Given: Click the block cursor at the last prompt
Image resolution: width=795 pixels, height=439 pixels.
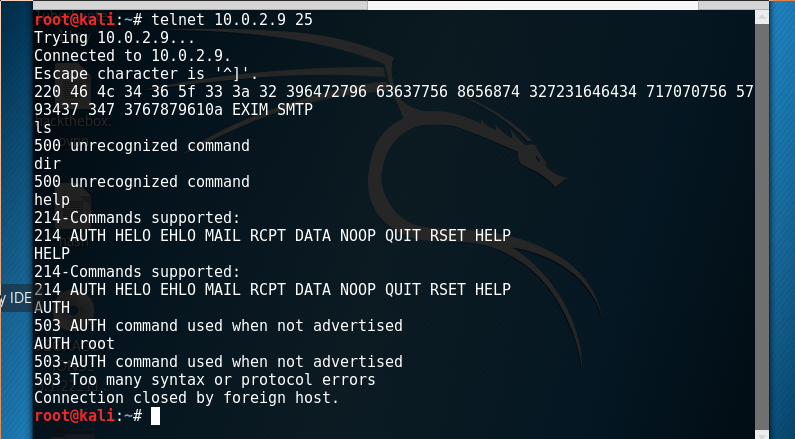Looking at the screenshot, I should coord(155,416).
